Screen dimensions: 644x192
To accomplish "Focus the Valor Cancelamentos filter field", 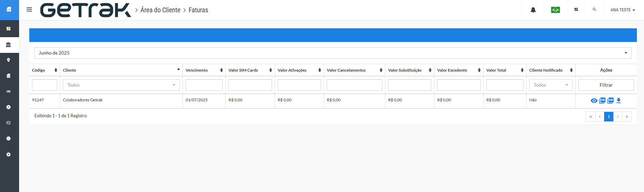I will (x=354, y=85).
